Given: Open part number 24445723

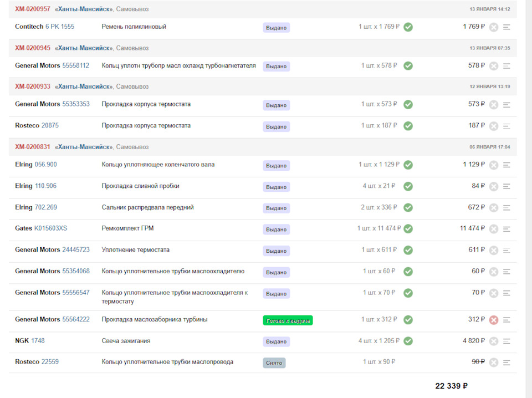Looking at the screenshot, I should click(x=76, y=250).
